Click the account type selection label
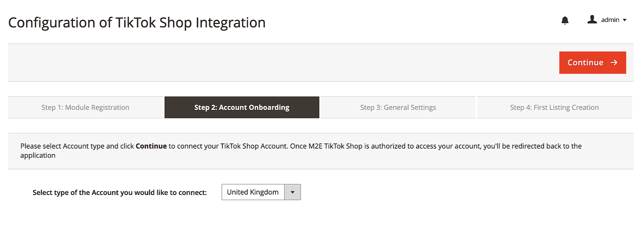644x226 pixels. coord(120,192)
